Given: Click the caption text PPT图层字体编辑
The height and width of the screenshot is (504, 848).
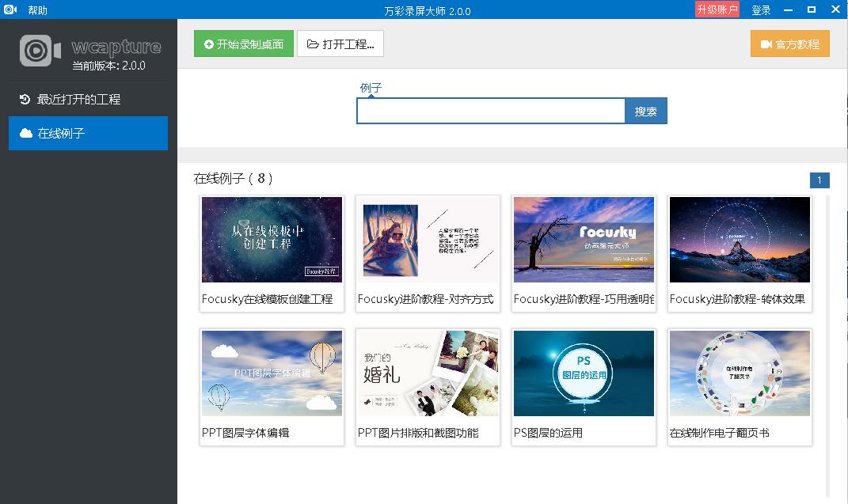Looking at the screenshot, I should pyautogui.click(x=245, y=433).
